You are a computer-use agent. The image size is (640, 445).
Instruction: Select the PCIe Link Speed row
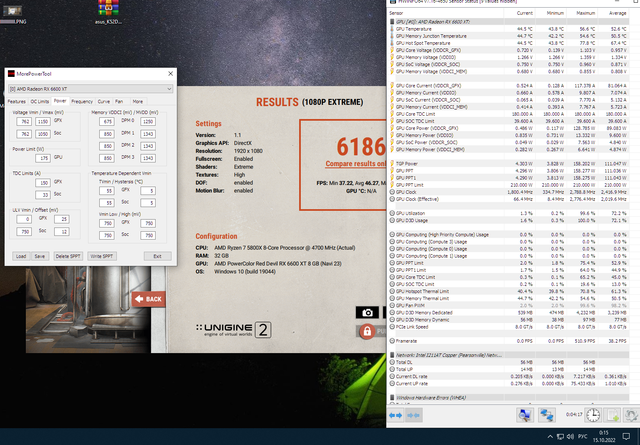509,327
